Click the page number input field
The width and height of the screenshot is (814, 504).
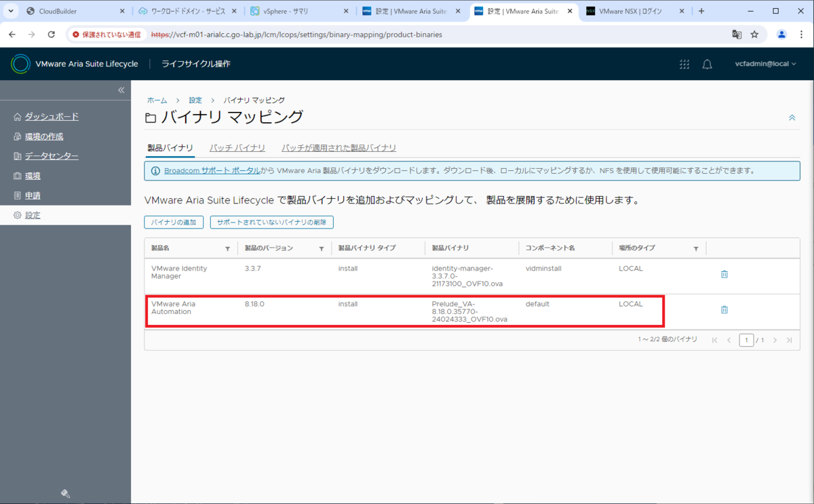[746, 340]
